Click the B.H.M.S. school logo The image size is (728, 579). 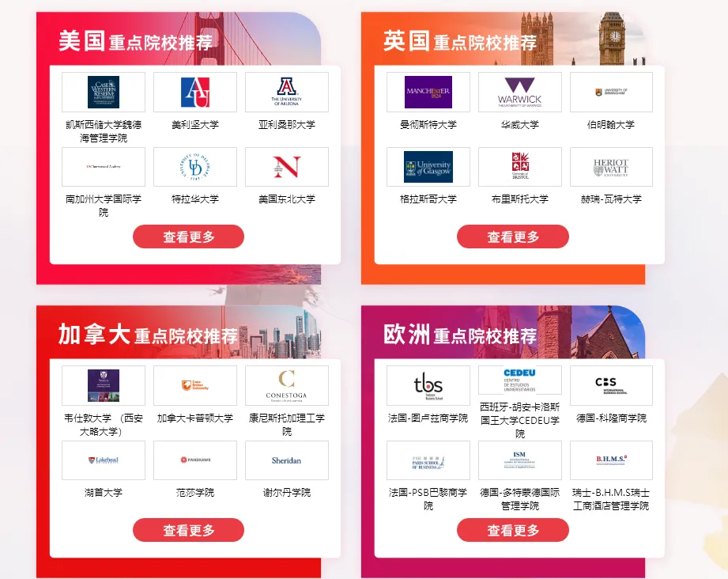tap(611, 460)
